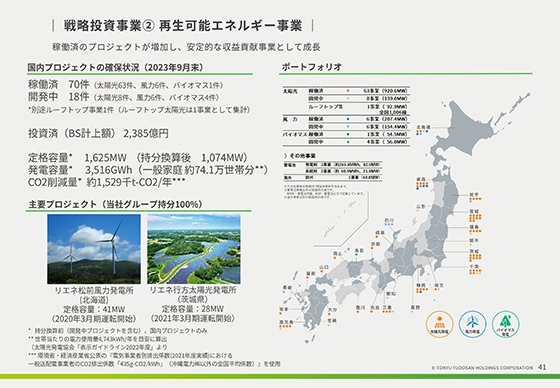560x388 pixels.
Task: Click the 長野 map label
Action: click(x=415, y=307)
